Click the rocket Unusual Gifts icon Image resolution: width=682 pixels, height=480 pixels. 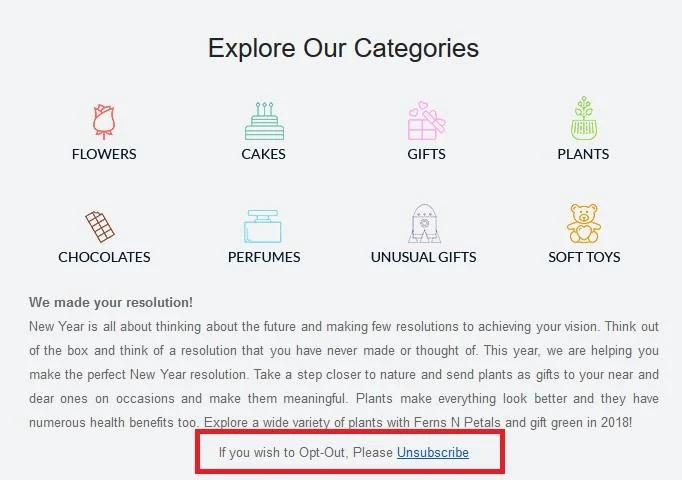(x=424, y=224)
